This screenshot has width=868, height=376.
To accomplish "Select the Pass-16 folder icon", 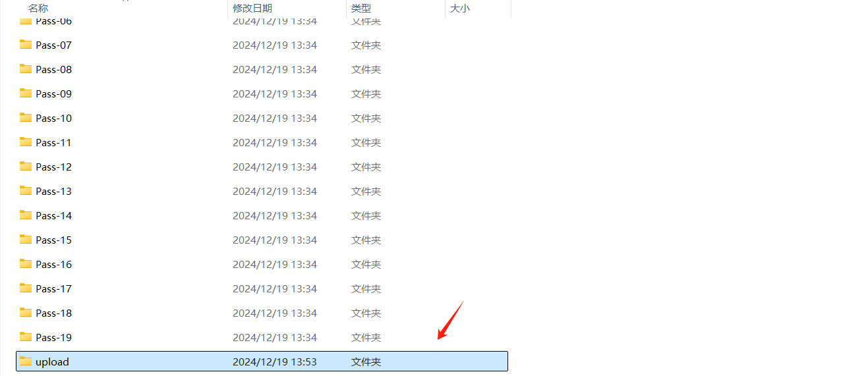I will click(x=26, y=264).
